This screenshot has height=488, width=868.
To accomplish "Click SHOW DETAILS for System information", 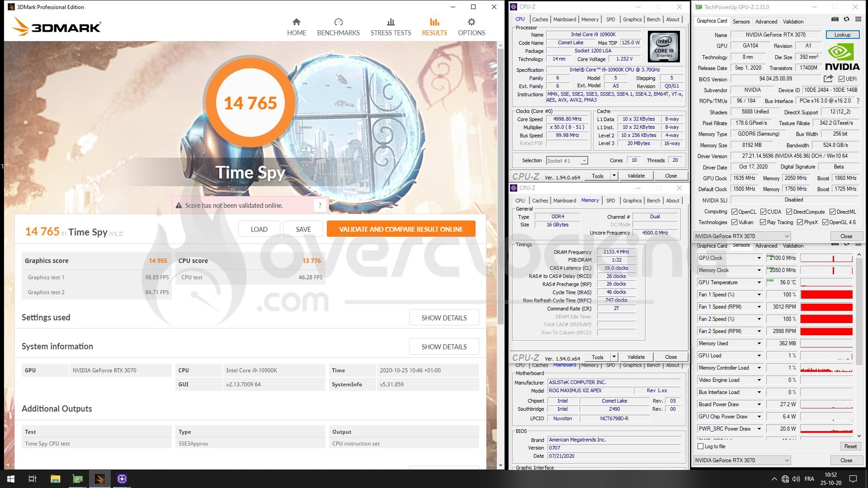I will 444,347.
